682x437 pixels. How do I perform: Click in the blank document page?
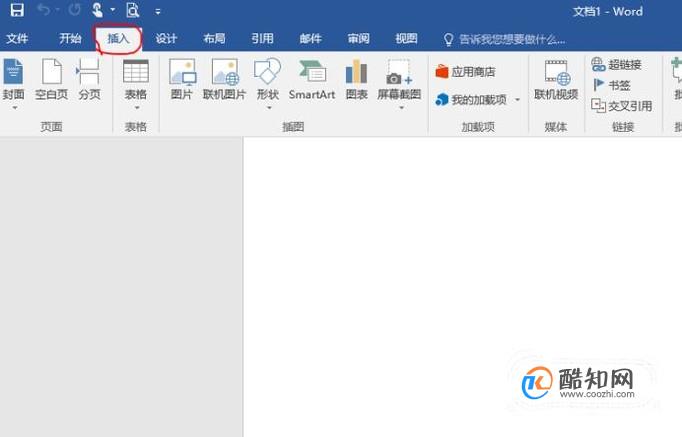point(462,287)
